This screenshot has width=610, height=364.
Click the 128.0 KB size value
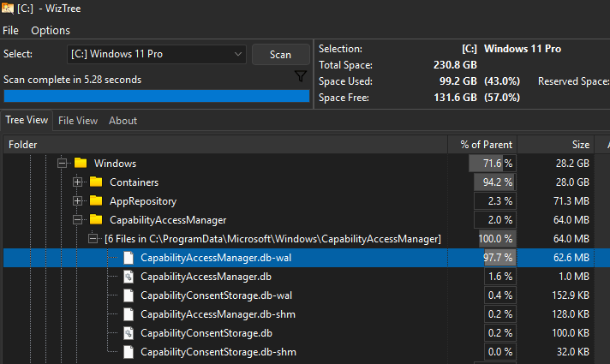coord(571,314)
